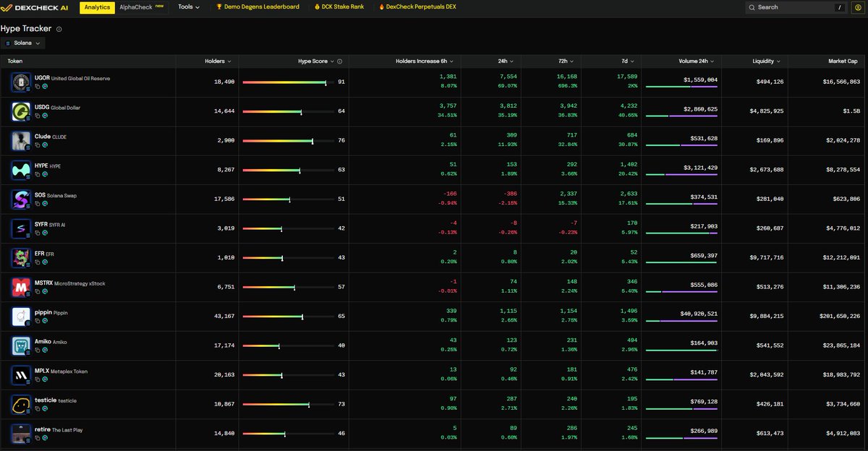
Task: Copy the Clude token address
Action: [x=38, y=144]
